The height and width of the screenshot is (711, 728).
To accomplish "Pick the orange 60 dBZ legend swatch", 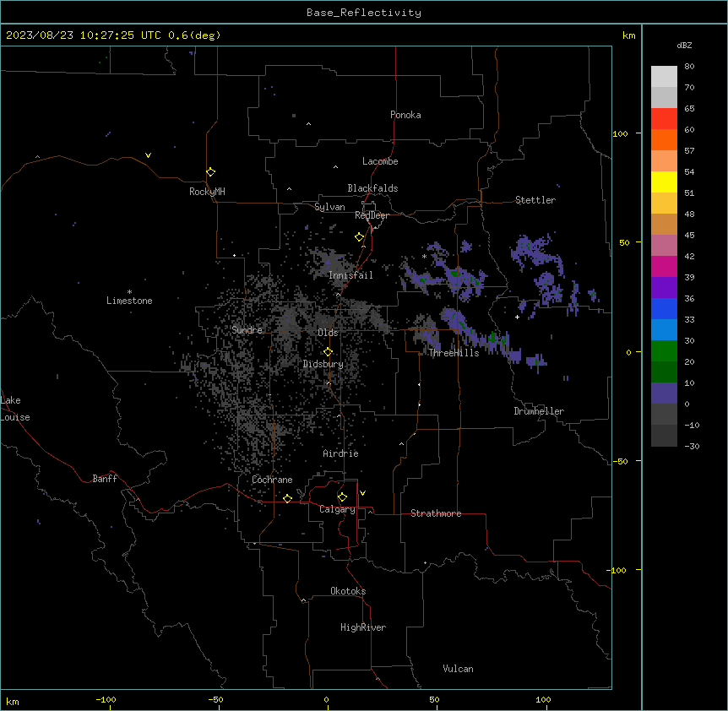I will pyautogui.click(x=664, y=139).
